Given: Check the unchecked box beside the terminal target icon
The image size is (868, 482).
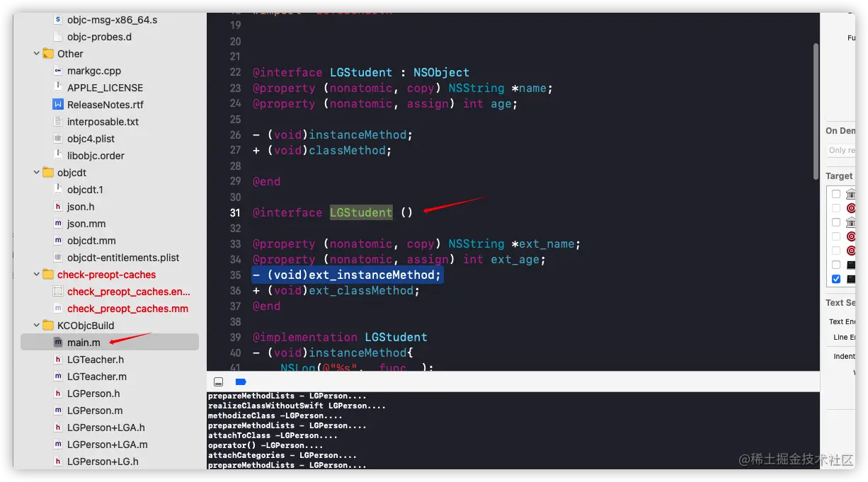Looking at the screenshot, I should tap(836, 265).
